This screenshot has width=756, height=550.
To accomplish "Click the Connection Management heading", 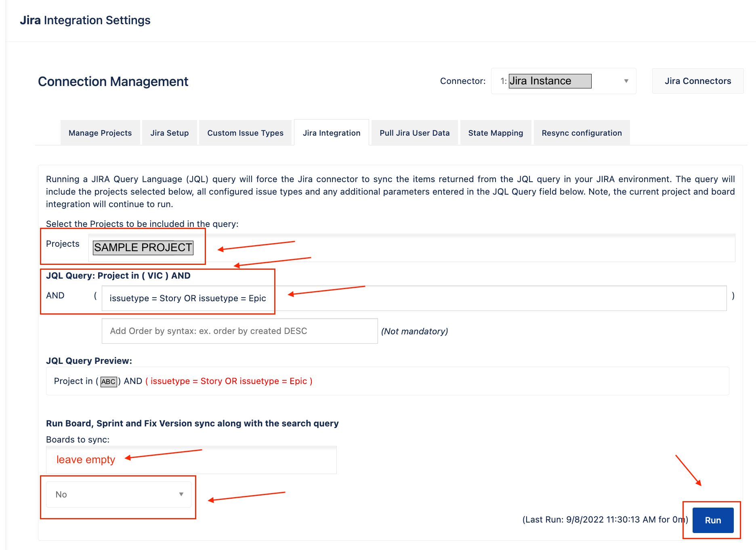I will click(113, 82).
